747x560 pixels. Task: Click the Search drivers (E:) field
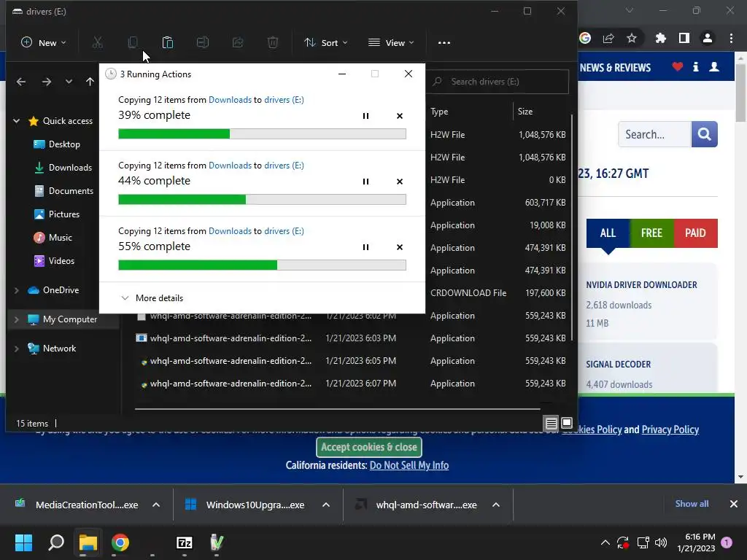498,82
